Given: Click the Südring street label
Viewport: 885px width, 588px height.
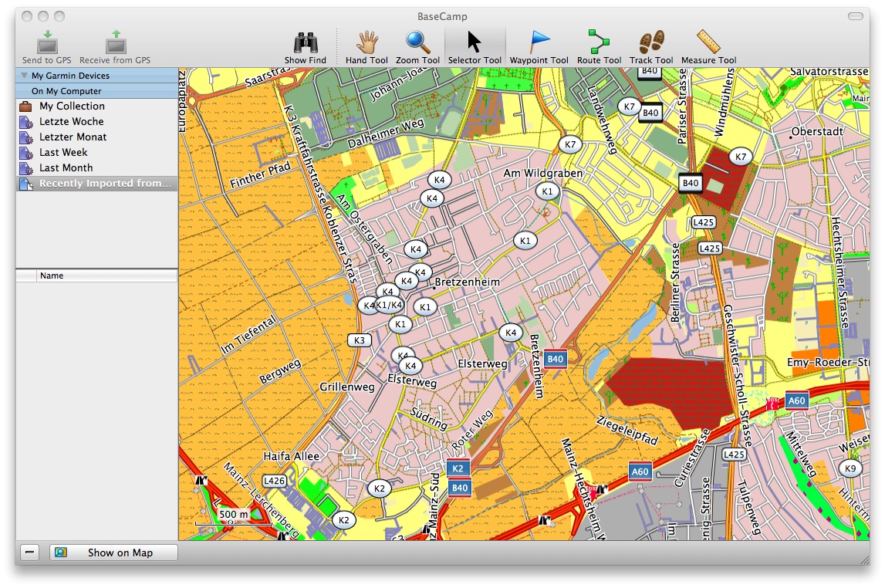Looking at the screenshot, I should 428,419.
